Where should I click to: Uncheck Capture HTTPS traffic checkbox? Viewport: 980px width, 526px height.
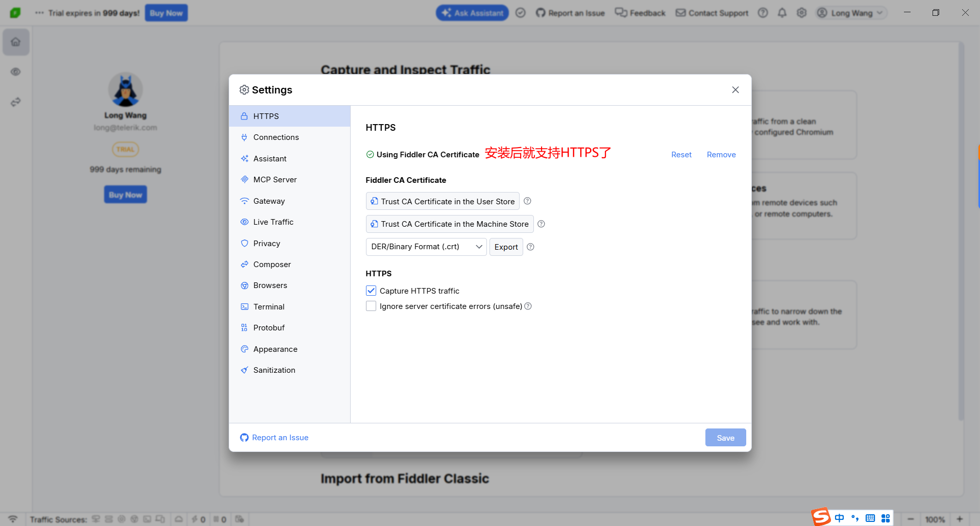[371, 291]
